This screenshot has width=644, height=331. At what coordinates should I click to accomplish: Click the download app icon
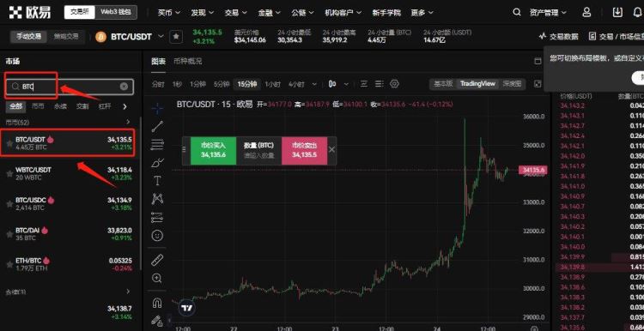click(617, 12)
